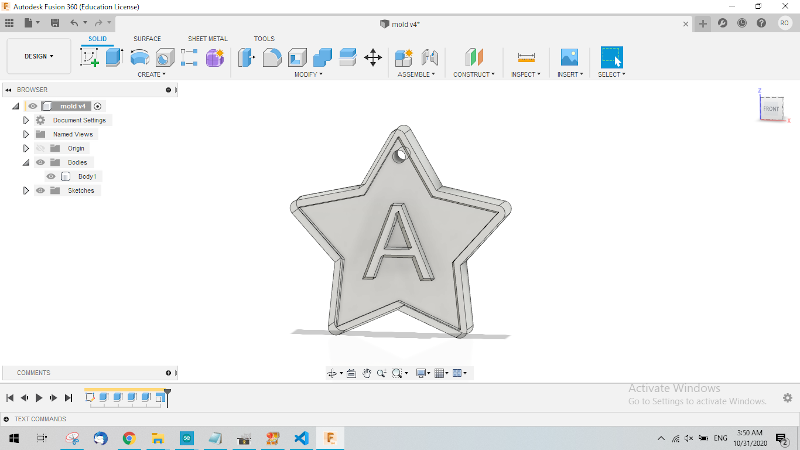Screen dimensions: 800x450
Task: Click the Select tool icon
Action: (612, 57)
